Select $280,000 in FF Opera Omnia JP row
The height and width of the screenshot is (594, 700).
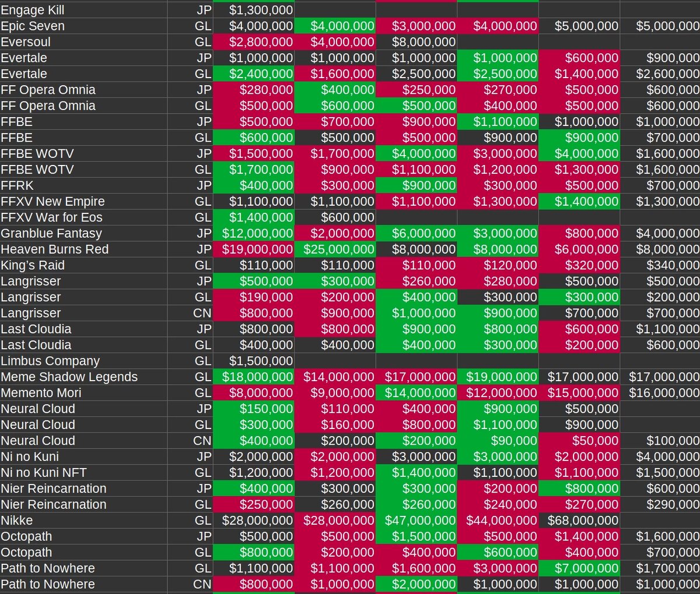pos(254,90)
